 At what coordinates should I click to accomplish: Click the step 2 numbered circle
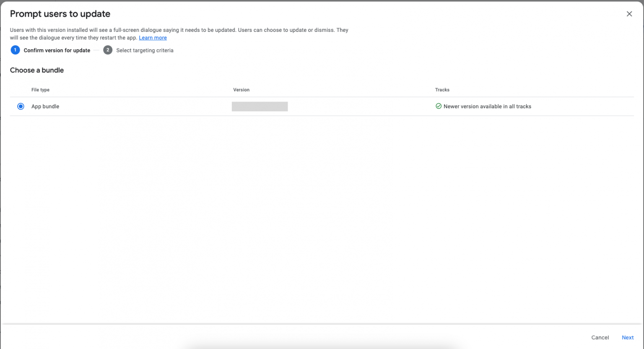[x=108, y=50]
